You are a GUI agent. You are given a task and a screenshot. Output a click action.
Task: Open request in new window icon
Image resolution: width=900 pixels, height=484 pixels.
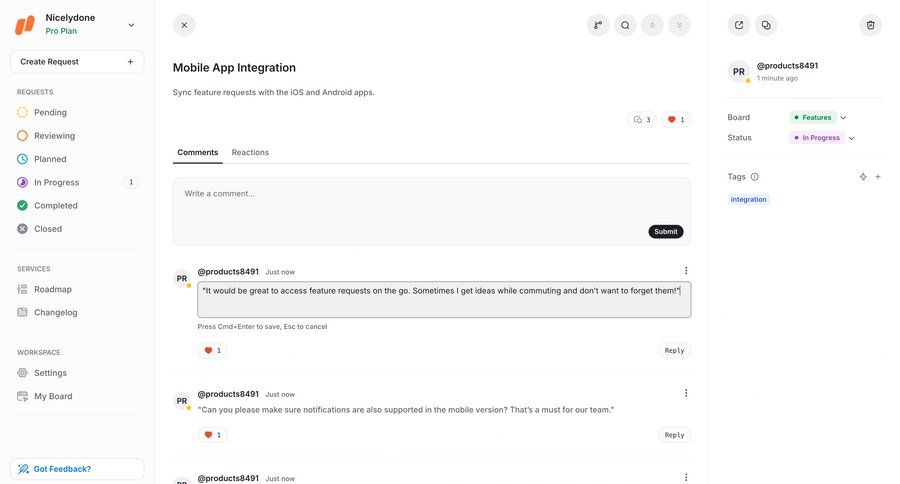click(739, 25)
